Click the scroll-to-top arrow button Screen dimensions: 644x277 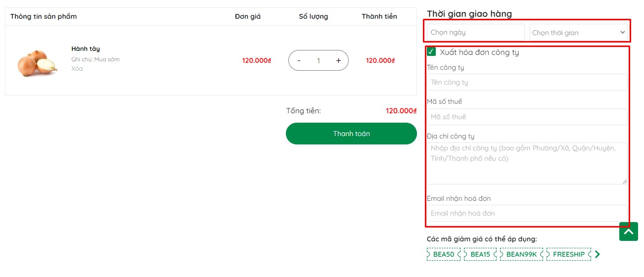pyautogui.click(x=628, y=231)
